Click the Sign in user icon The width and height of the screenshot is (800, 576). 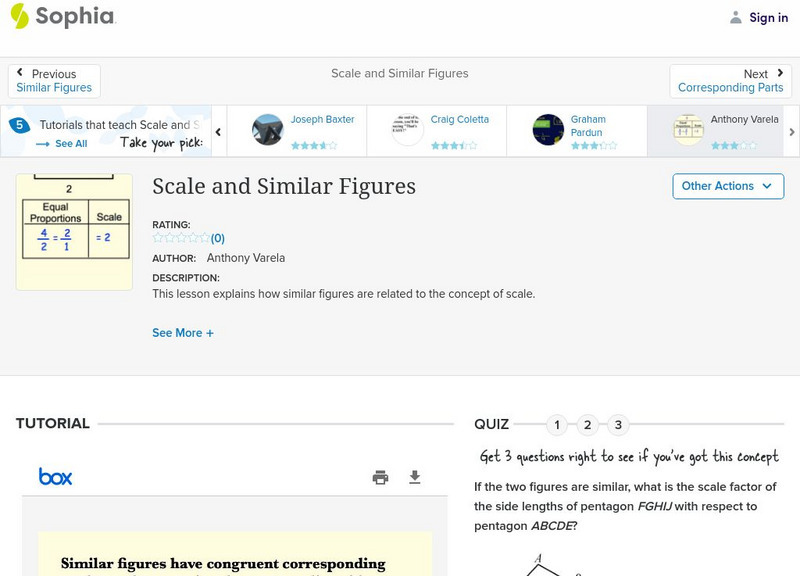[736, 17]
